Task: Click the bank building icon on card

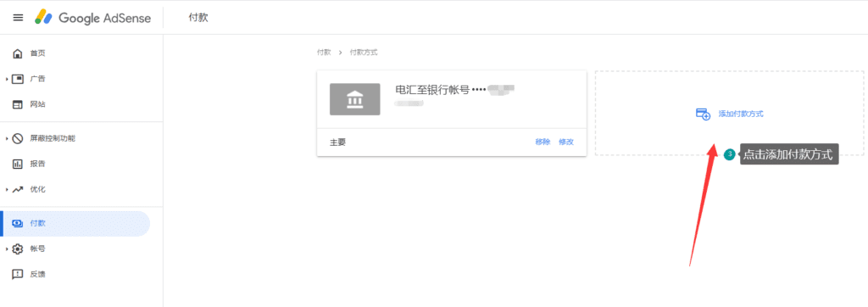Action: [x=355, y=99]
